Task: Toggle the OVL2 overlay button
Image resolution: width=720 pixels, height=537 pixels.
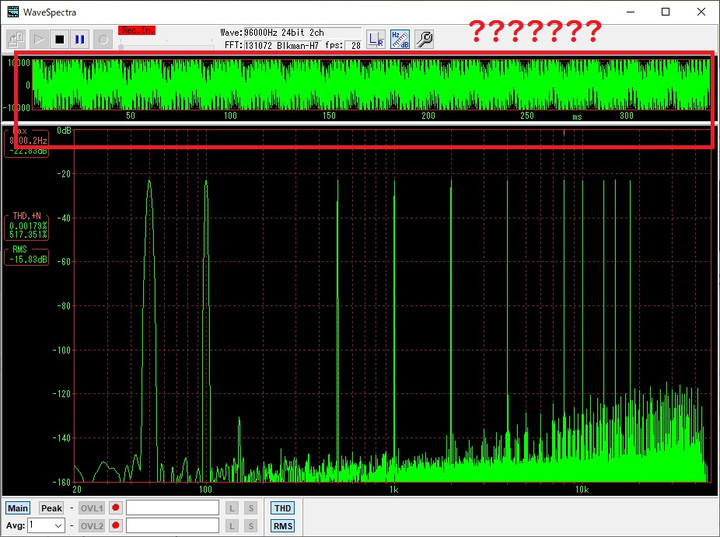Action: (92, 526)
